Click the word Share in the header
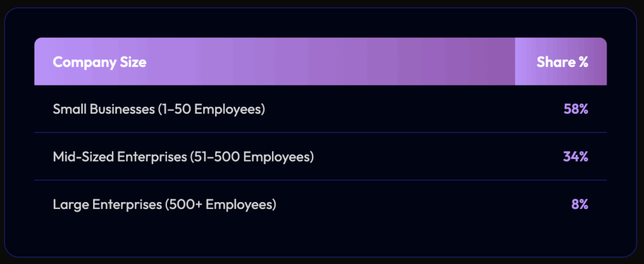This screenshot has width=644, height=264. [x=555, y=62]
